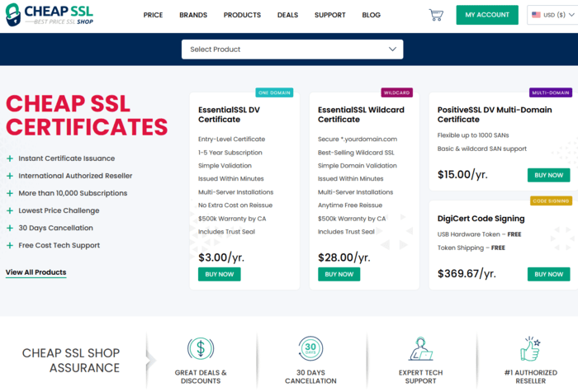Image resolution: width=578 pixels, height=392 pixels.
Task: Click the #1 Authorized Reseller thumbs-up icon
Action: (x=530, y=348)
